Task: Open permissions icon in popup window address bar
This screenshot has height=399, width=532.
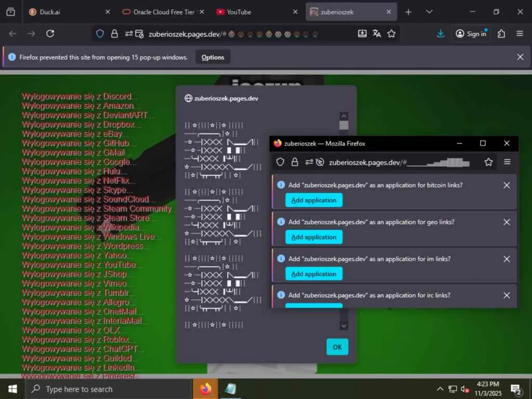Action: point(309,162)
